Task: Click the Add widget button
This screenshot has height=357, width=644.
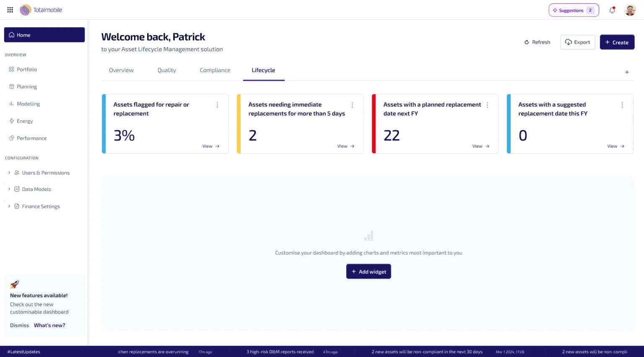Action: 369,271
